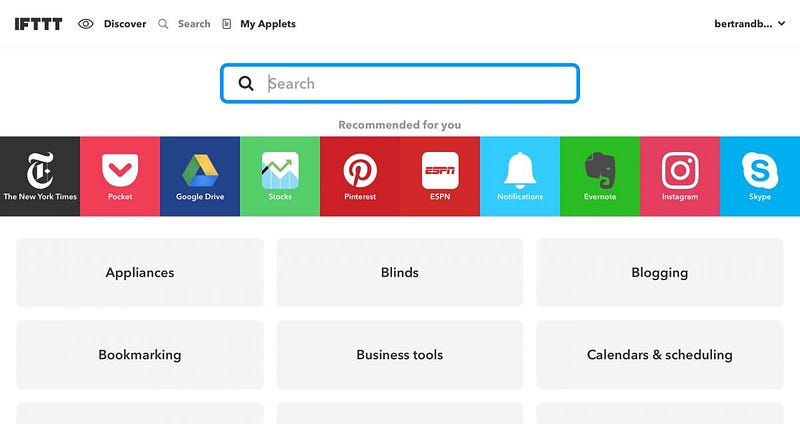Open the Blinds category
The height and width of the screenshot is (424, 800).
(400, 272)
